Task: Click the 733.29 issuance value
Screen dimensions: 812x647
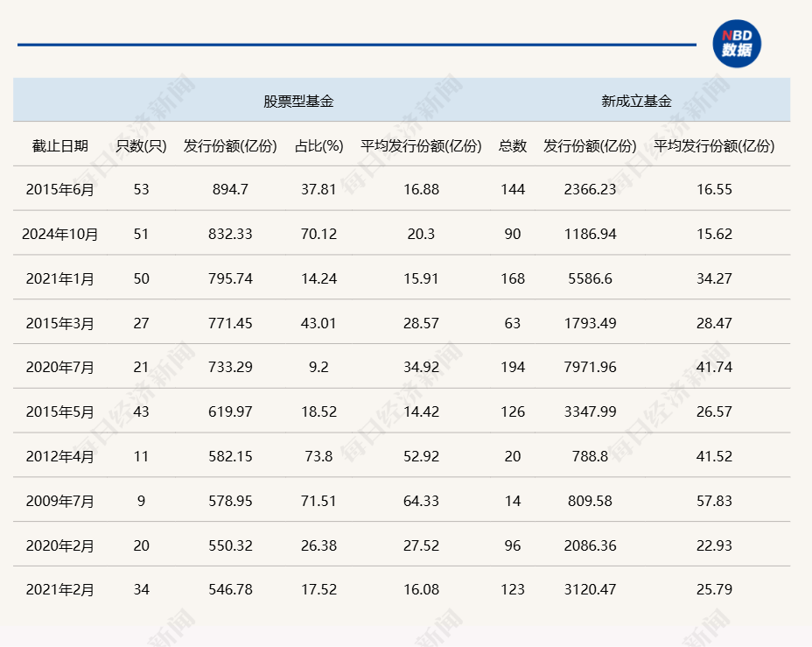Action: tap(230, 367)
